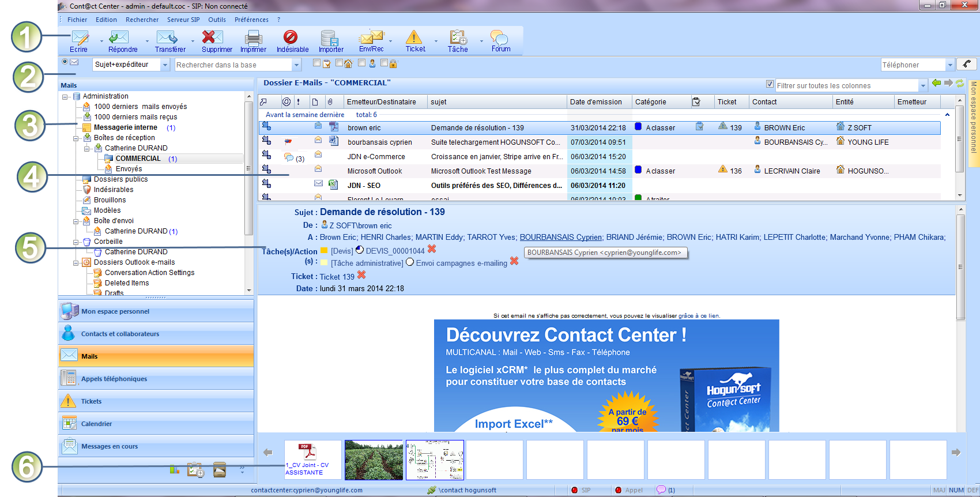Collapse the Boîte d'envoi tree node
Screen dimensions: 980x497
click(76, 221)
